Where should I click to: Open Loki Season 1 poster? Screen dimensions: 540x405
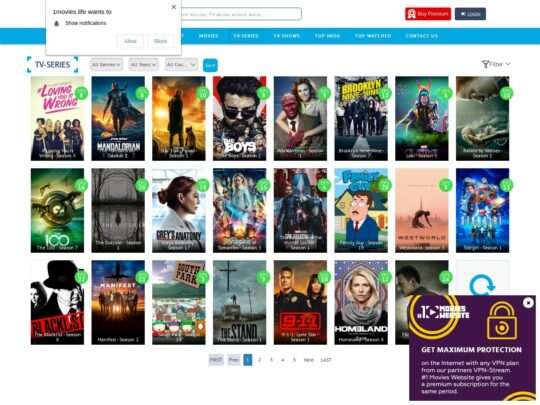(x=422, y=118)
